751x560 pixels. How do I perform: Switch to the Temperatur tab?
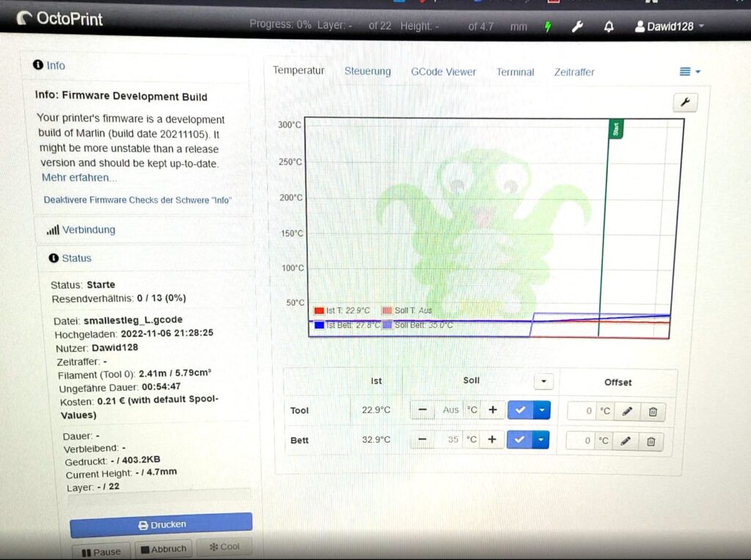[x=298, y=70]
